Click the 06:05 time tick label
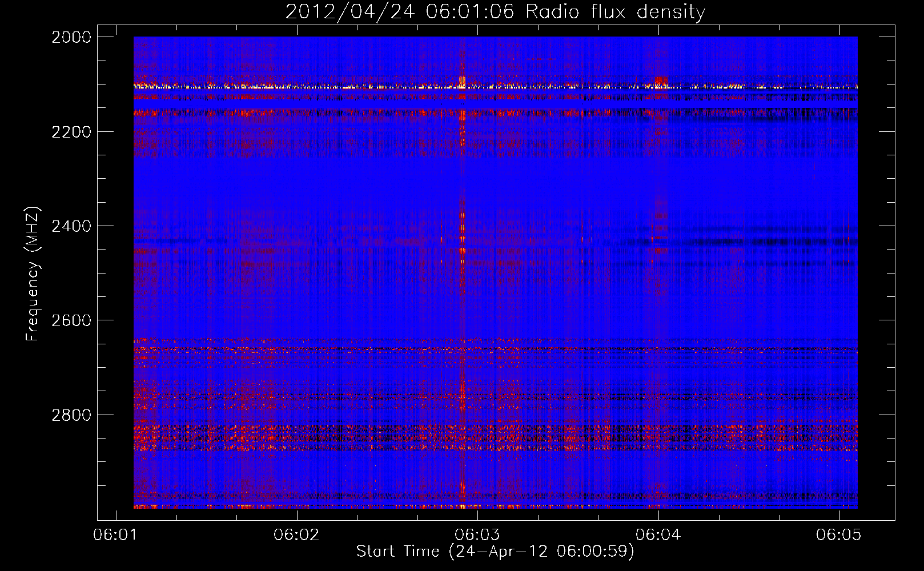The width and height of the screenshot is (924, 571). pyautogui.click(x=839, y=534)
